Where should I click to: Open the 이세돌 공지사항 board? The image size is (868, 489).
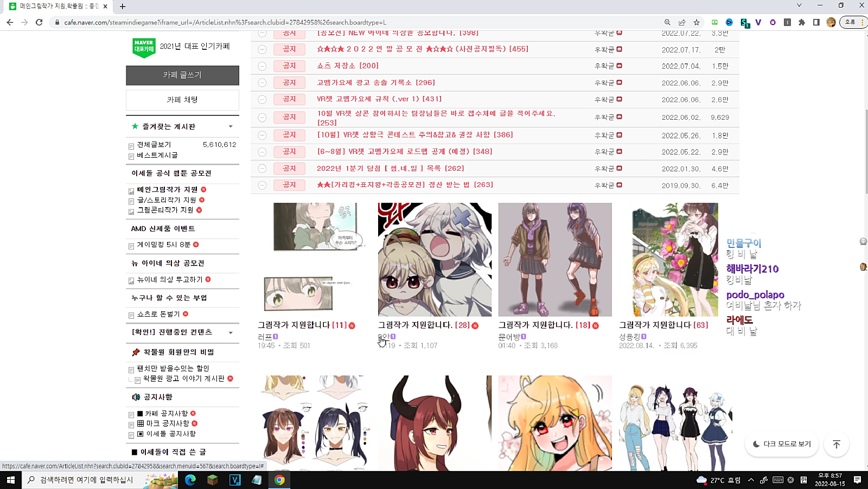[167, 434]
